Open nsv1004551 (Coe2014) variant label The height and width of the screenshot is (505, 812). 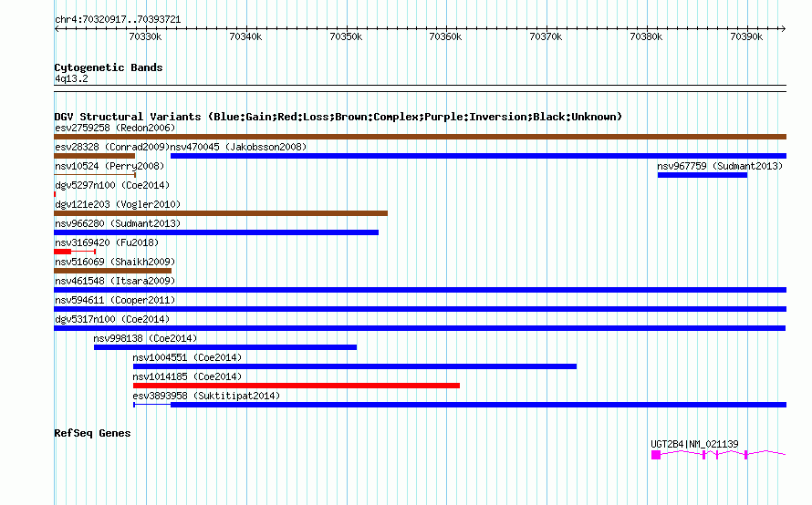click(187, 357)
